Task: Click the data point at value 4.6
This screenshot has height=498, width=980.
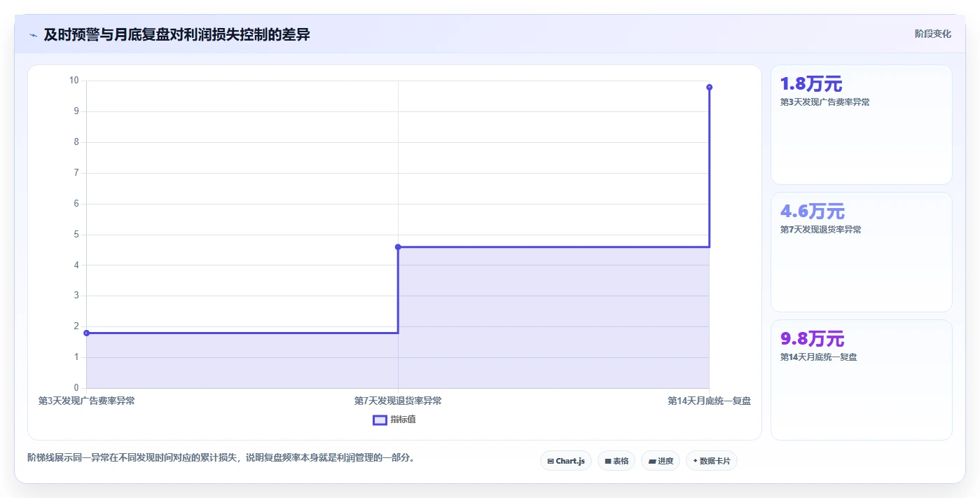Action: (398, 247)
